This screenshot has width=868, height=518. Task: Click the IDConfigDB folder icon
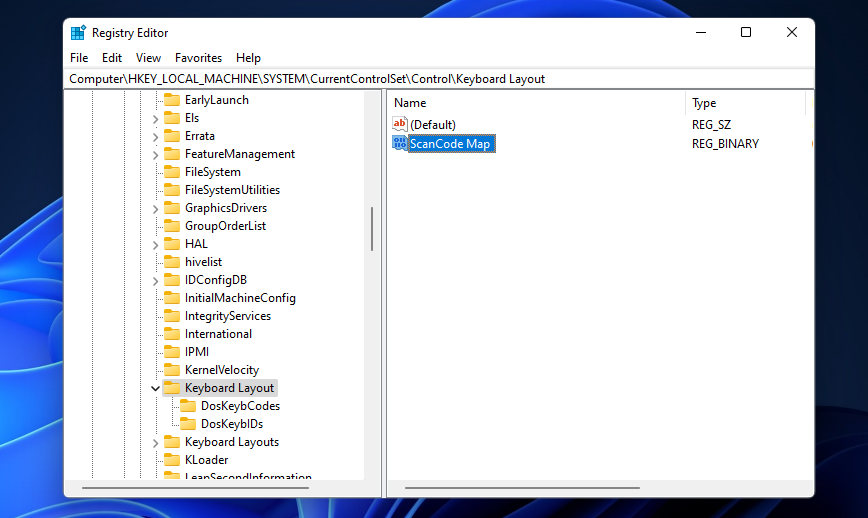click(x=172, y=280)
